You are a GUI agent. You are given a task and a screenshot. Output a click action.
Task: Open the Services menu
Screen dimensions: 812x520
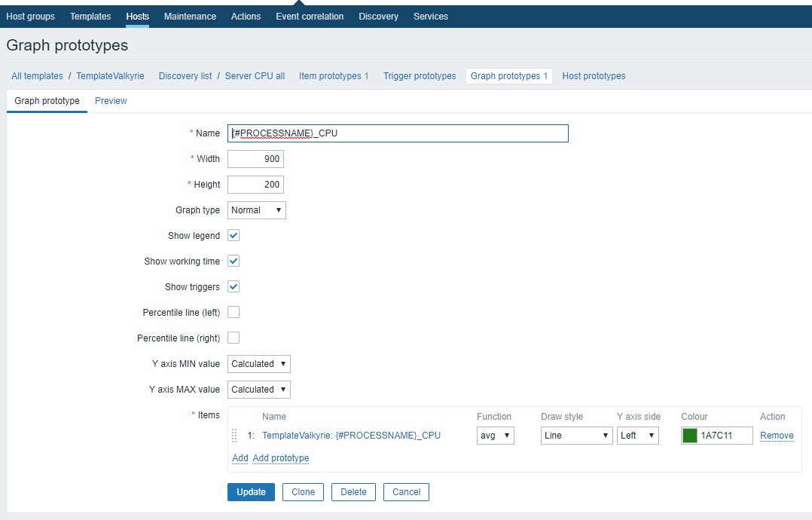click(x=430, y=16)
